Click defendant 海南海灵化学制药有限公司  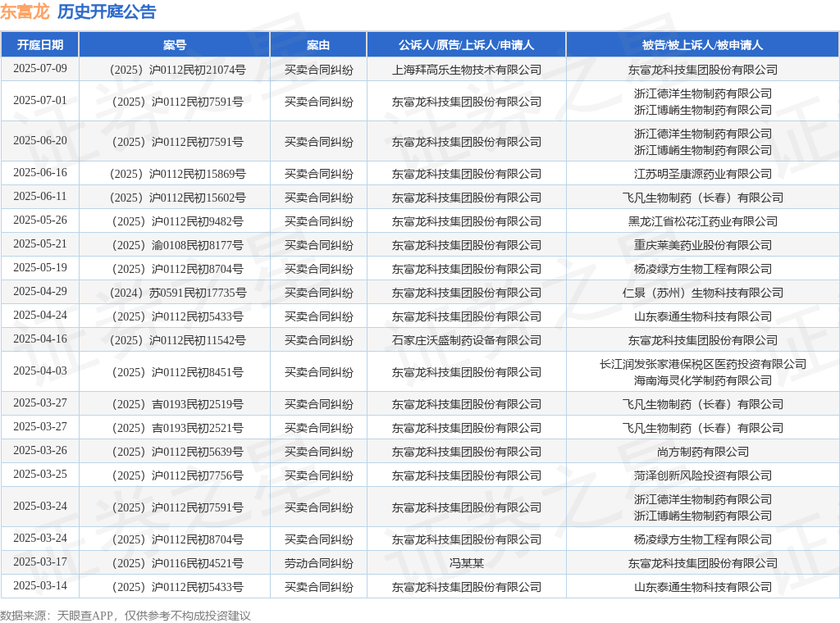tap(703, 380)
